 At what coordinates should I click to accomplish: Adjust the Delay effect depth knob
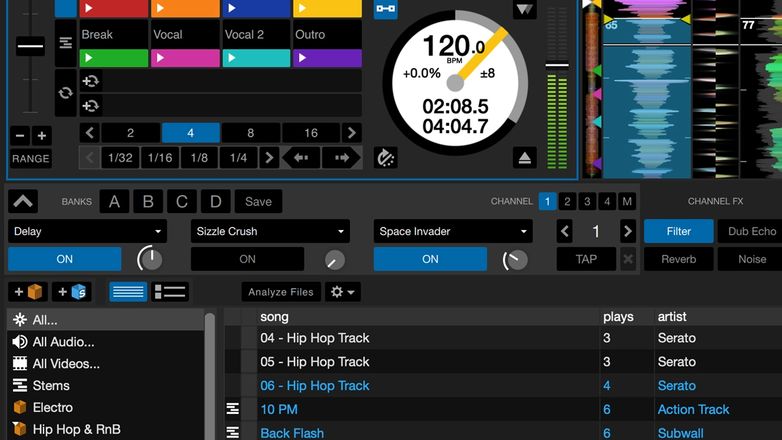150,259
